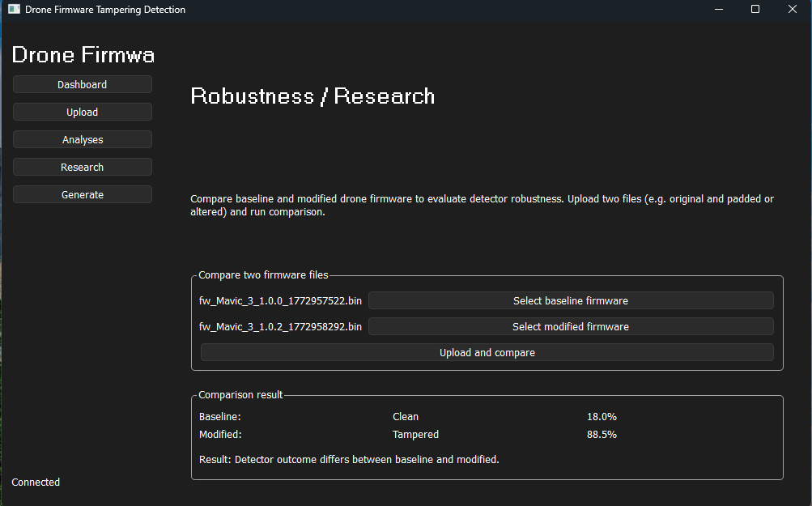Viewport: 812px width, 506px height.
Task: Click Select modified firmware
Action: (570, 326)
